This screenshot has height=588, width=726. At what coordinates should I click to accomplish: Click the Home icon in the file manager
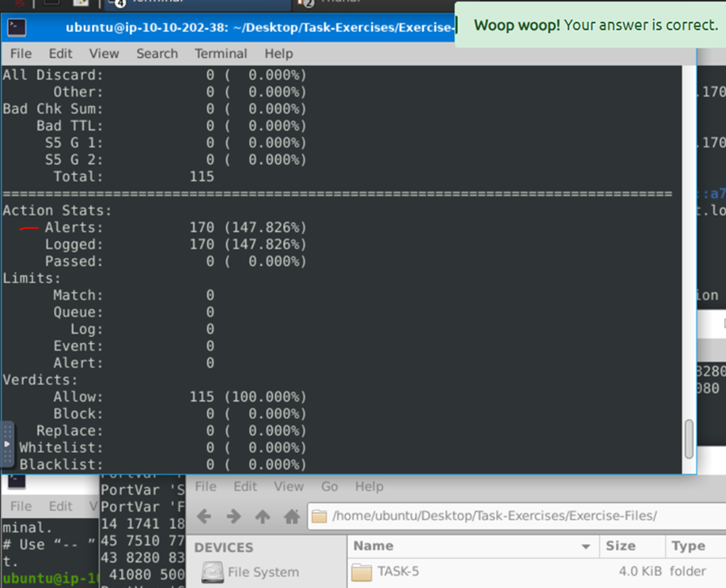[x=292, y=517]
